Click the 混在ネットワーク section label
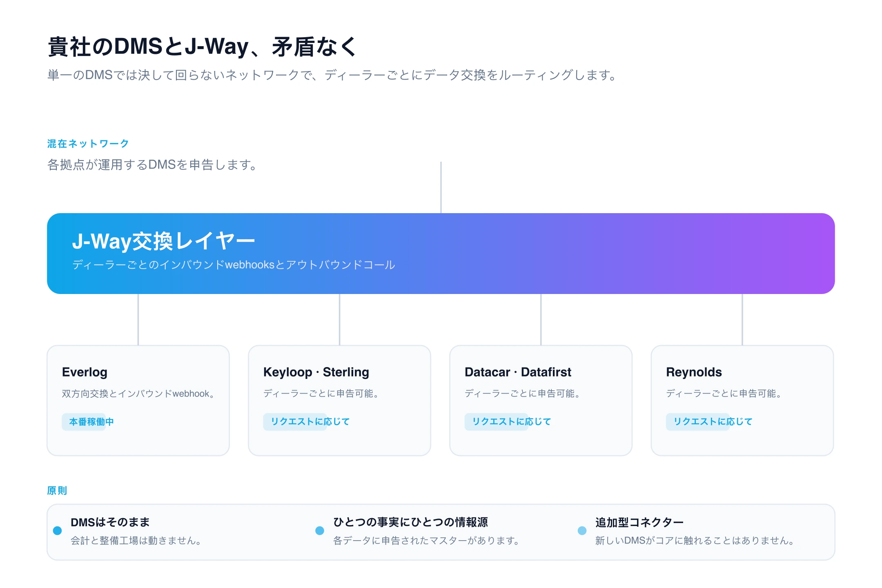This screenshot has width=882, height=588. (x=88, y=144)
